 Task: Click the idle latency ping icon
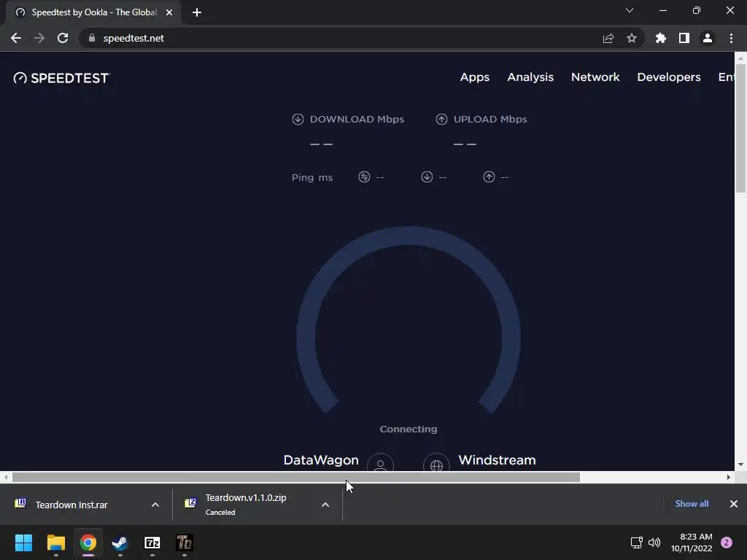click(365, 177)
